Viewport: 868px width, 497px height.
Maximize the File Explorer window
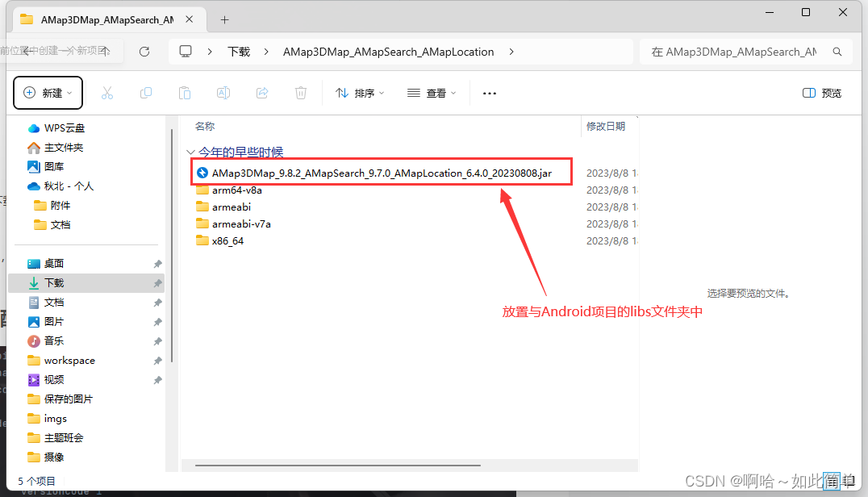(806, 12)
